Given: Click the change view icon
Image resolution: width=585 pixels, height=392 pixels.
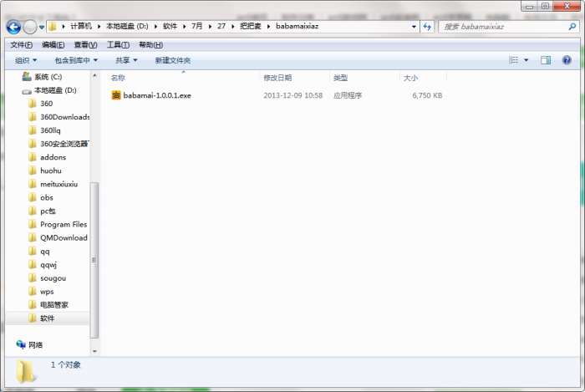Looking at the screenshot, I should coord(514,60).
